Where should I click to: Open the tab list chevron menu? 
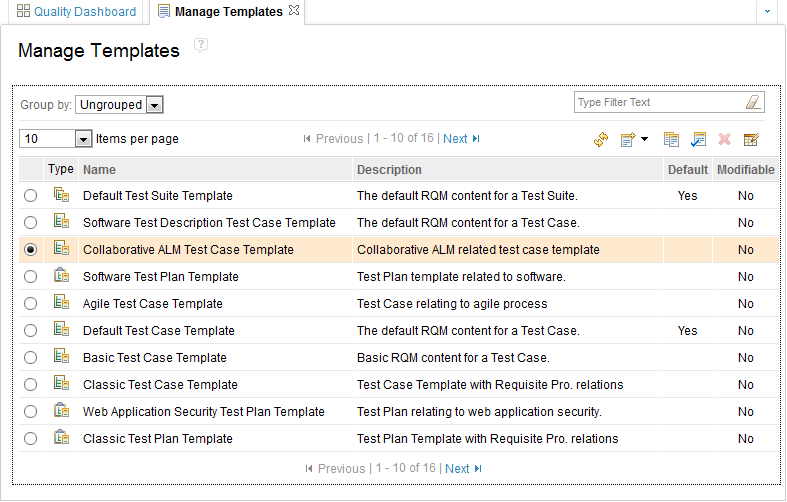pos(767,11)
